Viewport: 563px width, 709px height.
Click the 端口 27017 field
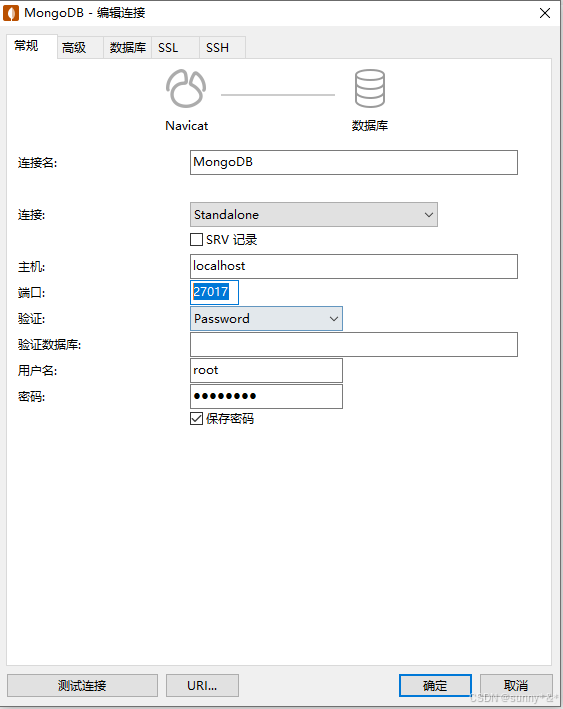(214, 293)
